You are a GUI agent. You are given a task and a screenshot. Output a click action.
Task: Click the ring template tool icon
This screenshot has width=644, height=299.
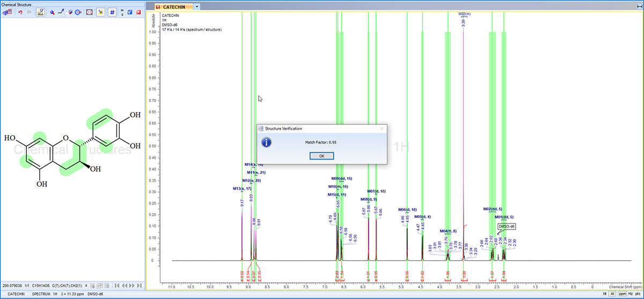point(78,12)
